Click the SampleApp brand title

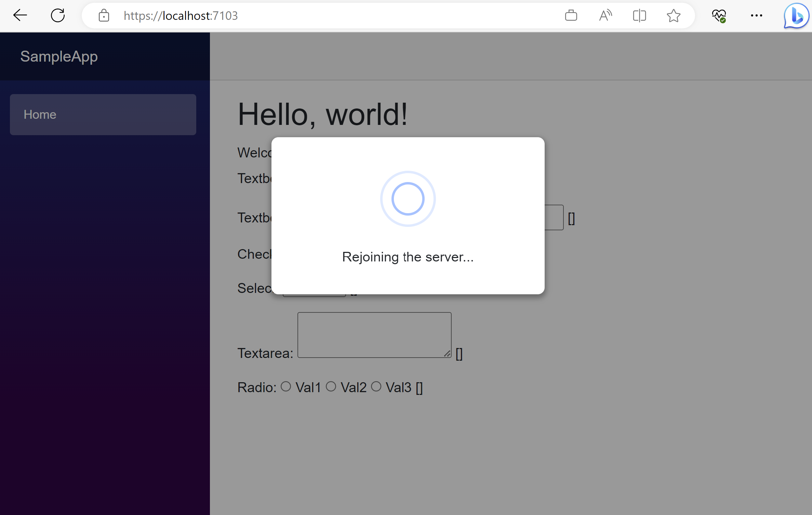point(58,56)
